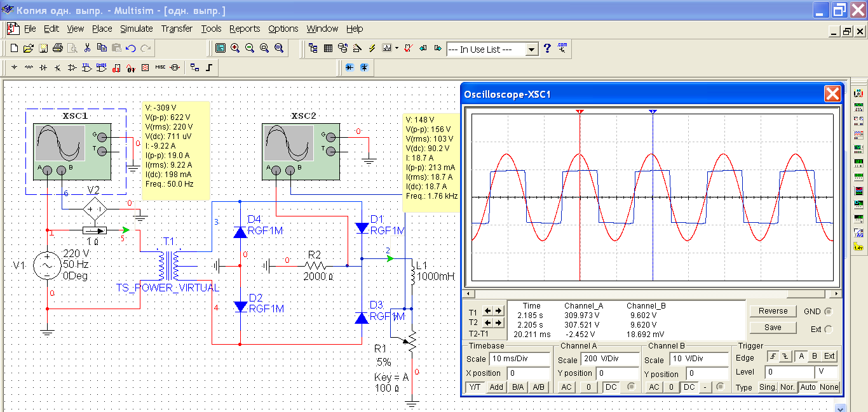This screenshot has width=868, height=412.
Task: Expand the In Use List dropdown
Action: pos(532,50)
